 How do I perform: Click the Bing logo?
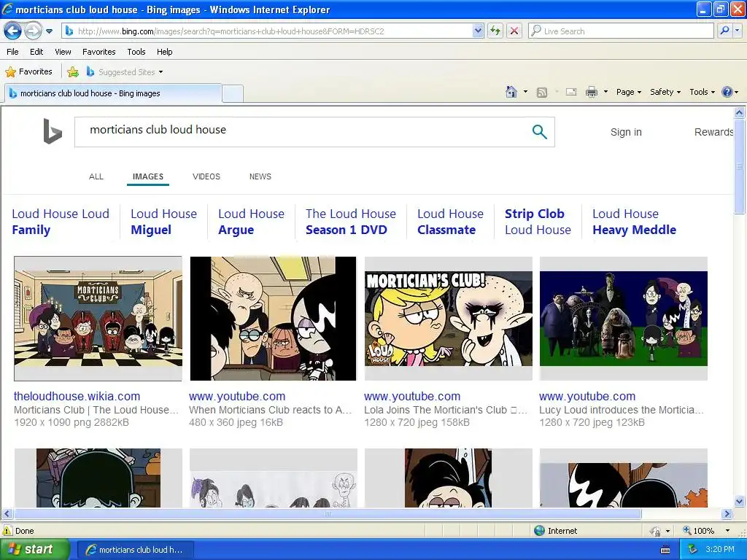(x=53, y=131)
